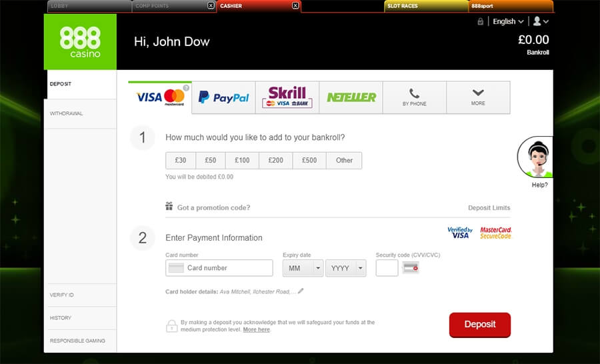Click the security code CVV field
Viewport: 600px width, 364px height.
pos(387,268)
